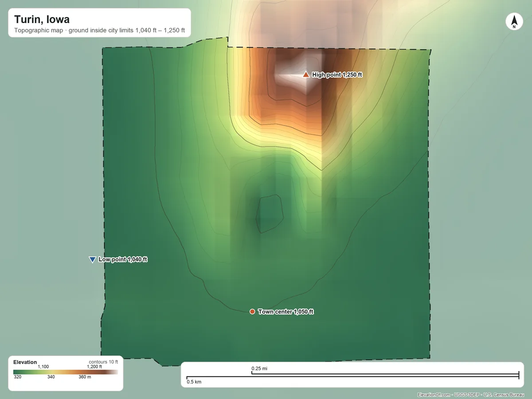
Task: Click the Town center circle marker
Action: tap(252, 312)
